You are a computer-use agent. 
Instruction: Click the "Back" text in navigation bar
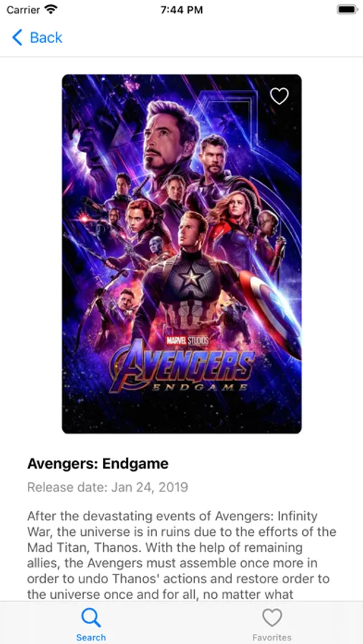(x=46, y=38)
